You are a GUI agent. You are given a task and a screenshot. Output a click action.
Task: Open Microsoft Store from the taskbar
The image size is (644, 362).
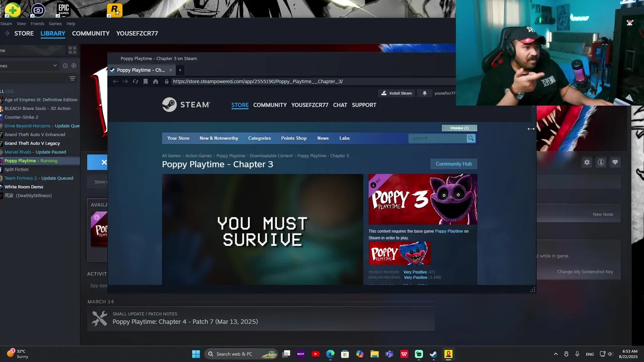pyautogui.click(x=345, y=354)
